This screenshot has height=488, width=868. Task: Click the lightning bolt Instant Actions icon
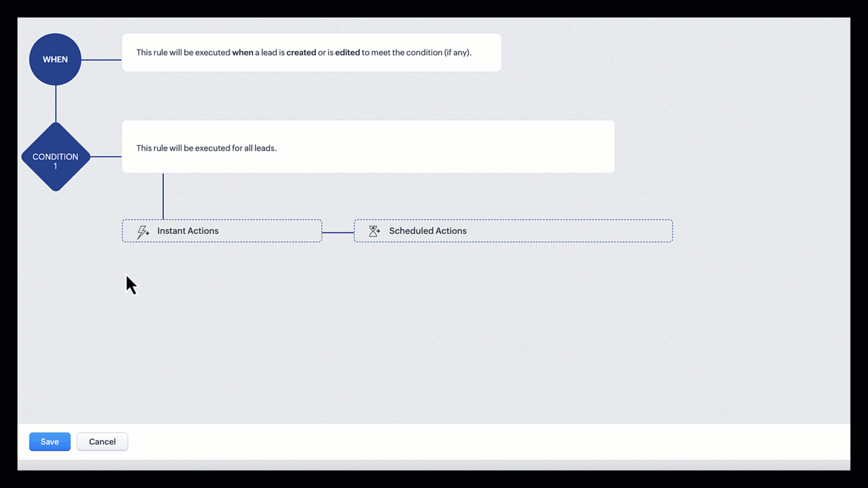pyautogui.click(x=143, y=232)
